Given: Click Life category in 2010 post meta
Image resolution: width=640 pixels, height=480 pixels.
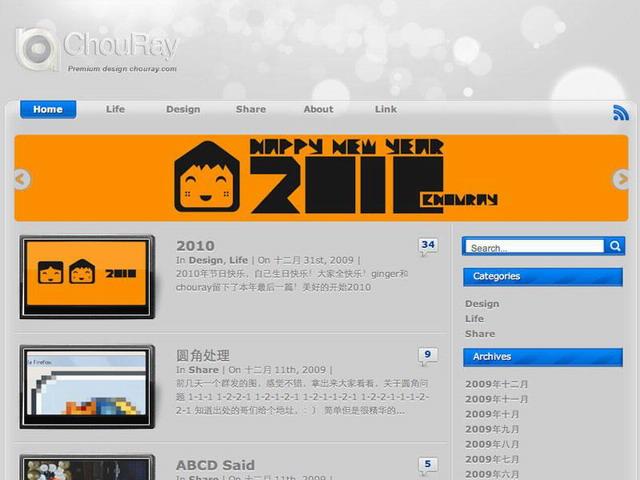Looking at the screenshot, I should [238, 260].
